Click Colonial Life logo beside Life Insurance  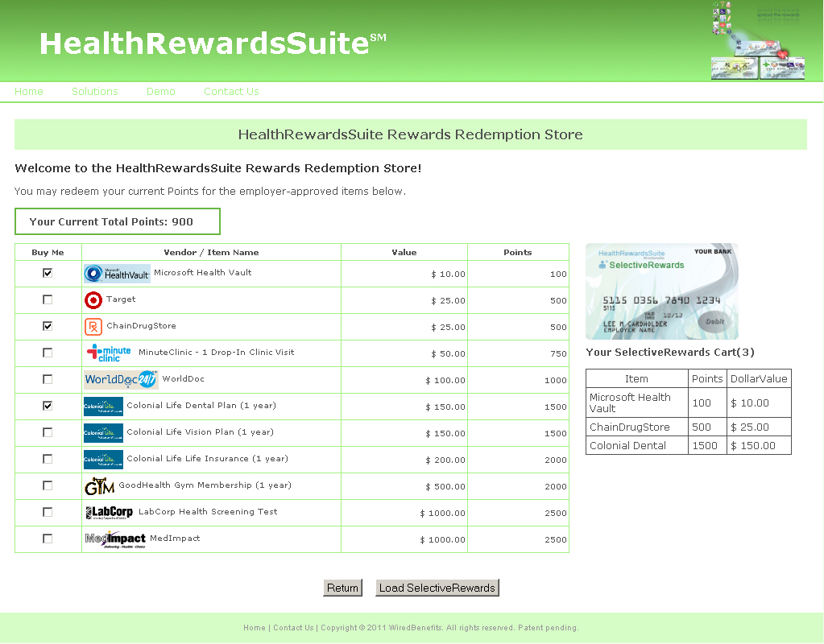coord(104,459)
